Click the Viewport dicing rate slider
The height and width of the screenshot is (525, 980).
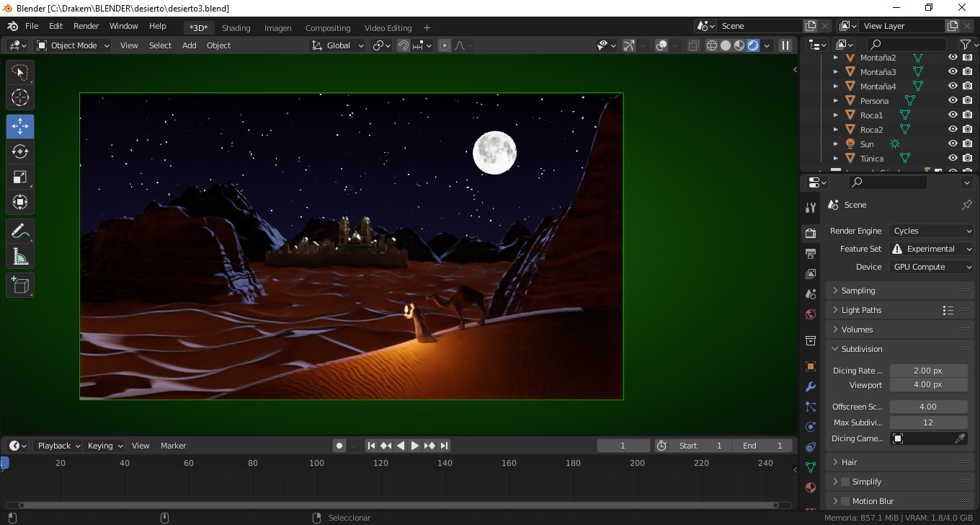coord(928,385)
